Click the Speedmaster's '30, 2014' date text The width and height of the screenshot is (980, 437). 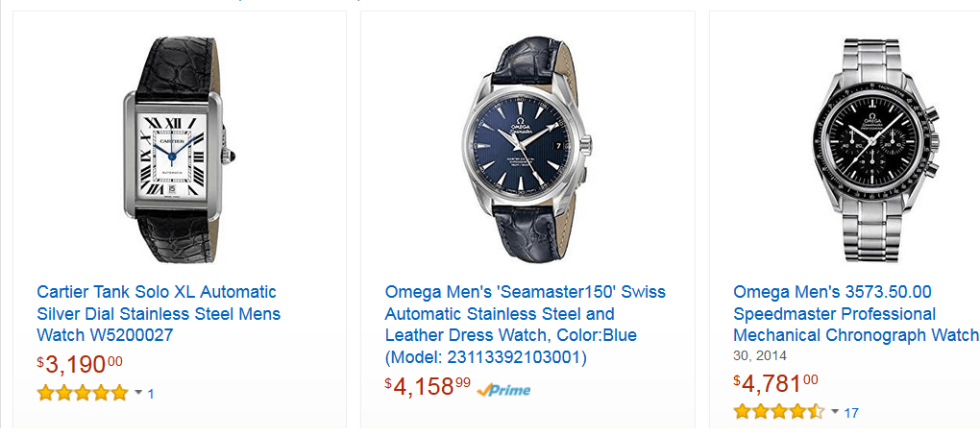click(x=760, y=355)
